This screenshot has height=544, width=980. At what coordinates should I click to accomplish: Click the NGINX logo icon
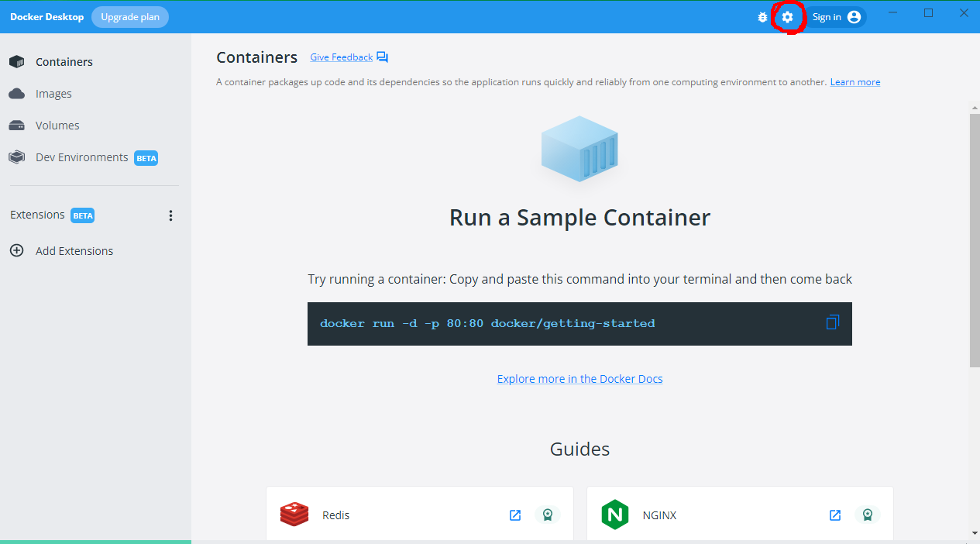[x=615, y=515]
